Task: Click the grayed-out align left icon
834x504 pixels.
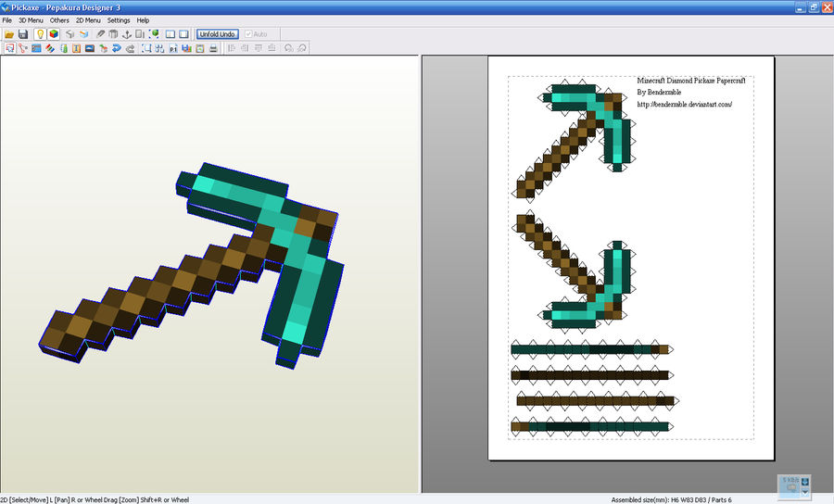Action: point(231,48)
